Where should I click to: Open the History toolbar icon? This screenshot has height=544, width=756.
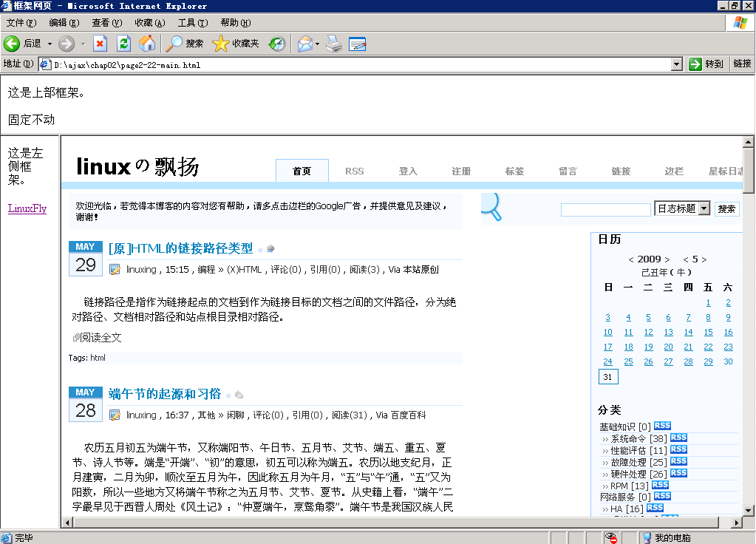pos(276,44)
